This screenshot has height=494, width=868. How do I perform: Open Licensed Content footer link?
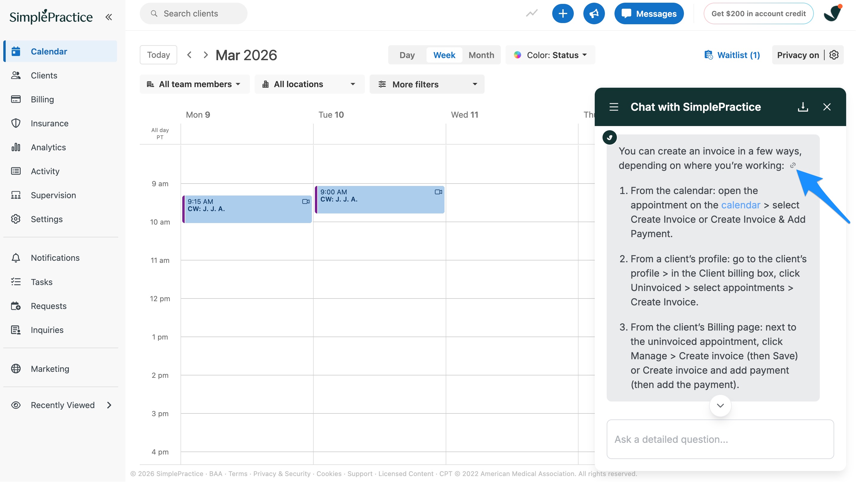(x=406, y=474)
